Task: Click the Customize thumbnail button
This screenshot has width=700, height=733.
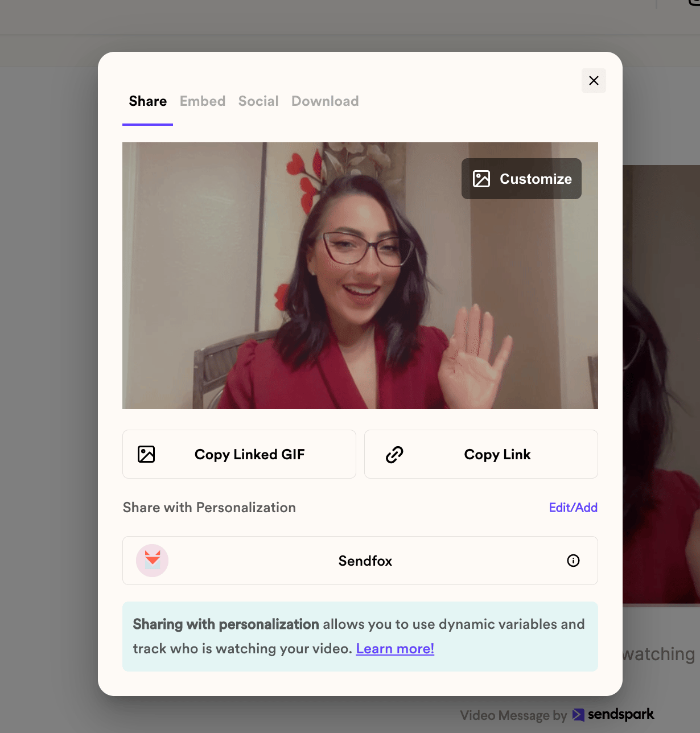Action: [521, 179]
